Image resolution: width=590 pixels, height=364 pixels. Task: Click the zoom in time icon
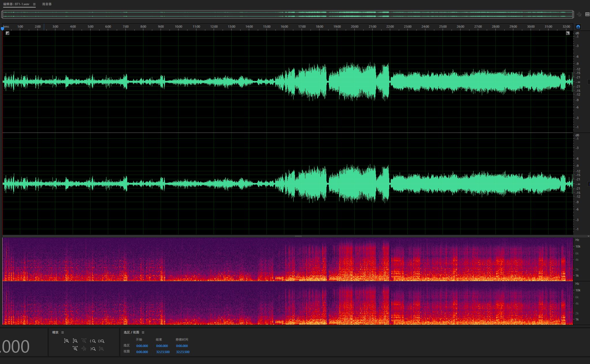tap(75, 349)
